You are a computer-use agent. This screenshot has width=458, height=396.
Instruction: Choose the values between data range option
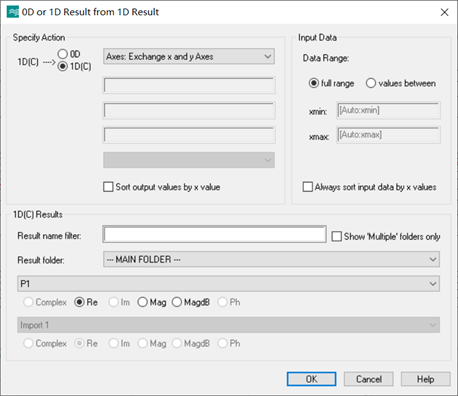371,83
